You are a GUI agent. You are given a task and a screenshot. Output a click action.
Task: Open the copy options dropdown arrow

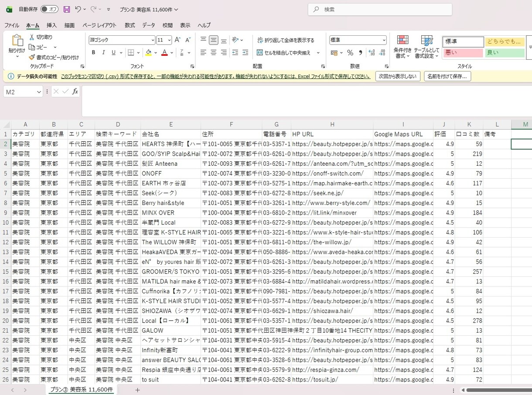[x=55, y=47]
